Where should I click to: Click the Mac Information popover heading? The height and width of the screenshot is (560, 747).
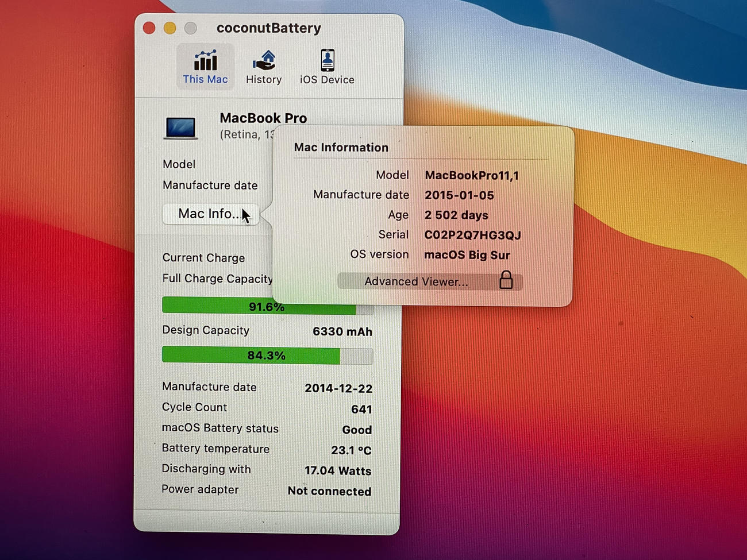(x=341, y=148)
